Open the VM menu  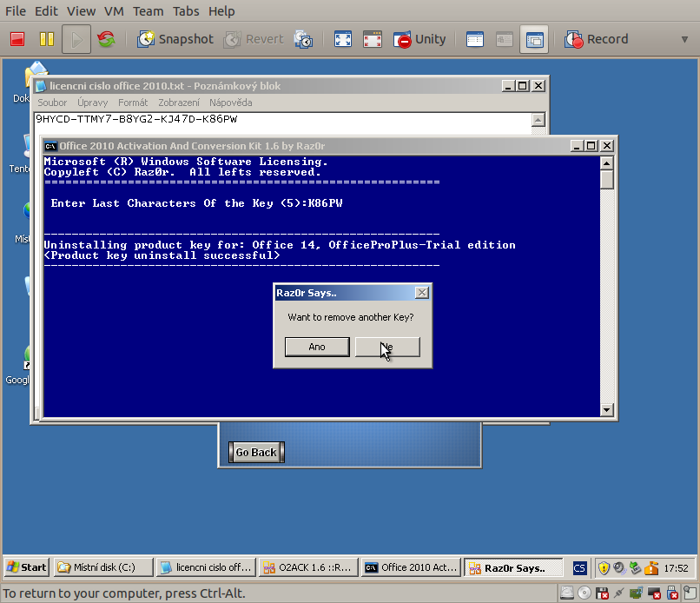click(114, 10)
